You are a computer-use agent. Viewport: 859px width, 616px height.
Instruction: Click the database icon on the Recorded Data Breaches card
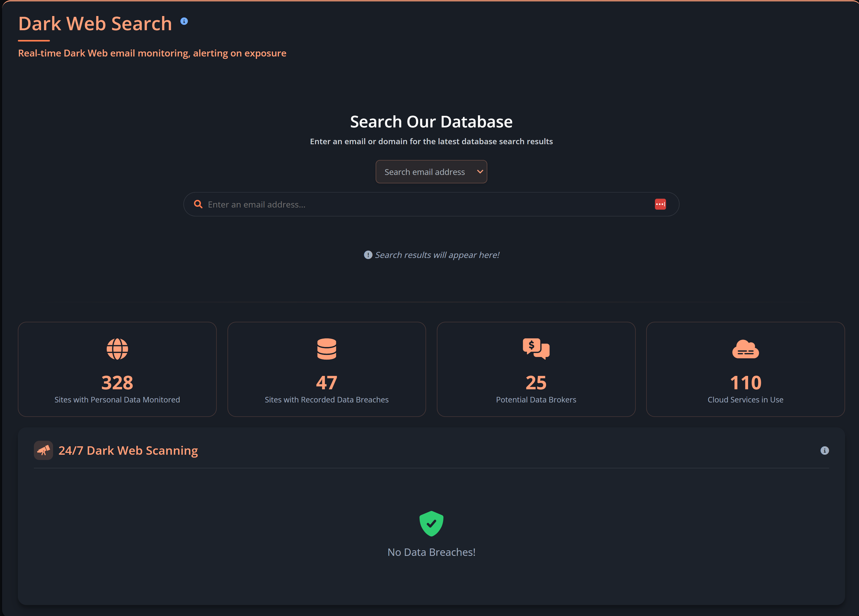[327, 349]
